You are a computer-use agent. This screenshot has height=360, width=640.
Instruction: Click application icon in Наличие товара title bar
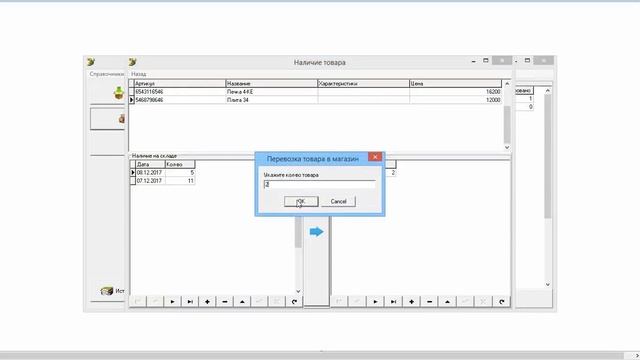point(133,62)
